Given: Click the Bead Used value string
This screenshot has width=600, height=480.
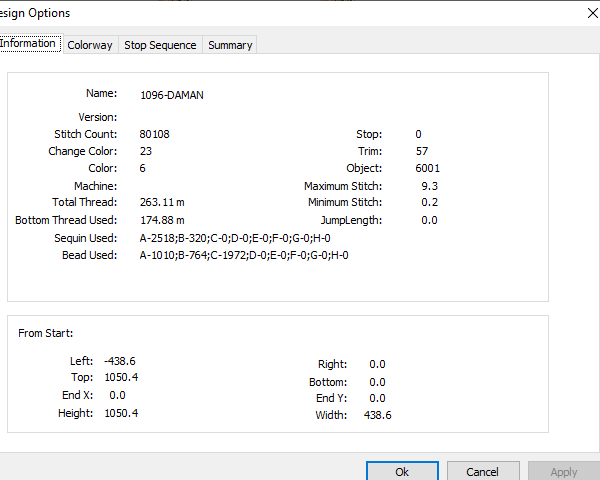Looking at the screenshot, I should coord(244,255).
